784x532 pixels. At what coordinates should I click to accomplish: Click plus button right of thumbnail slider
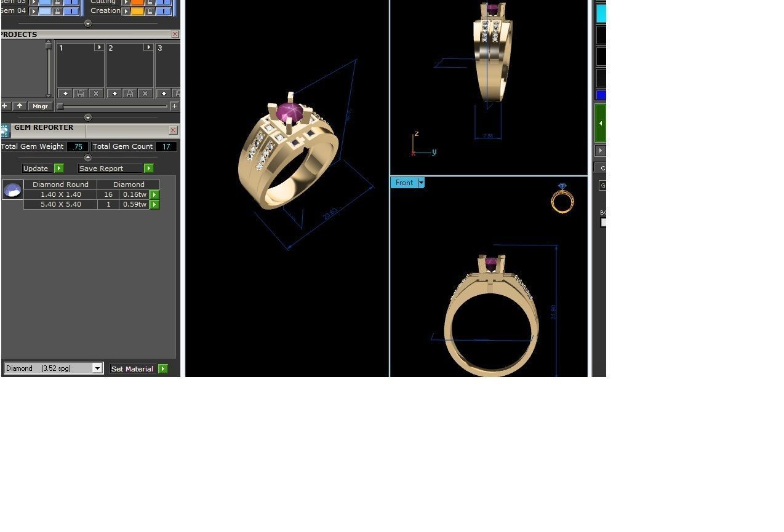(x=175, y=106)
